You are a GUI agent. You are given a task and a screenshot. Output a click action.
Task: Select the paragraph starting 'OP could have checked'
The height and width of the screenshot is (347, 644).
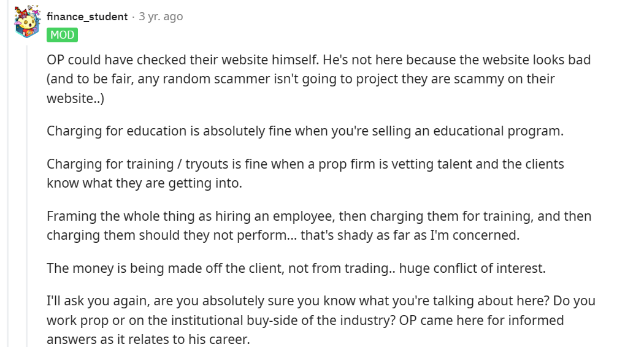coord(318,79)
